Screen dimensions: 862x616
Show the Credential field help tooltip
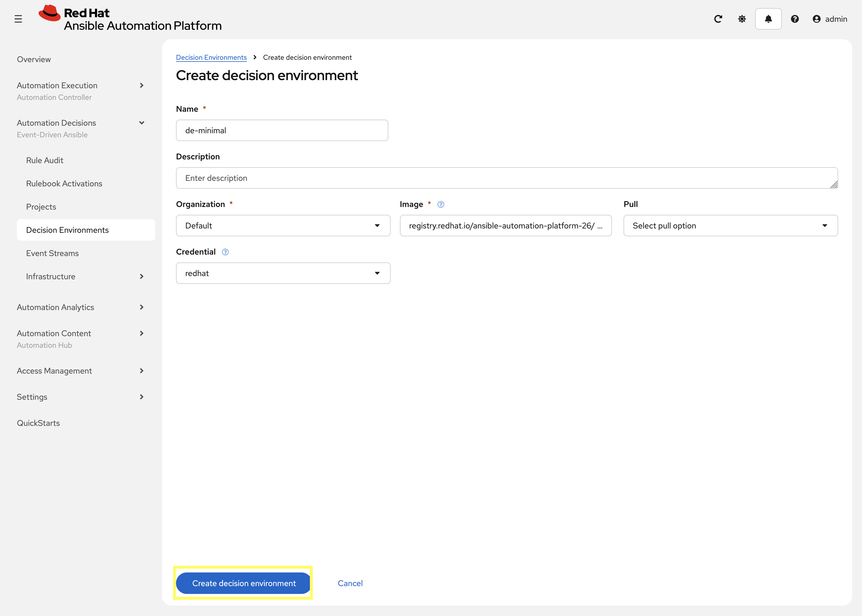tap(225, 252)
